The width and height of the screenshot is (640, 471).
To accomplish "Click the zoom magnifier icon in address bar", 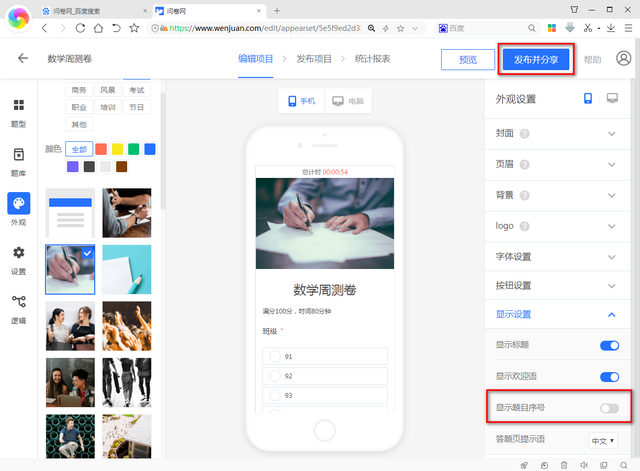I will (x=371, y=28).
